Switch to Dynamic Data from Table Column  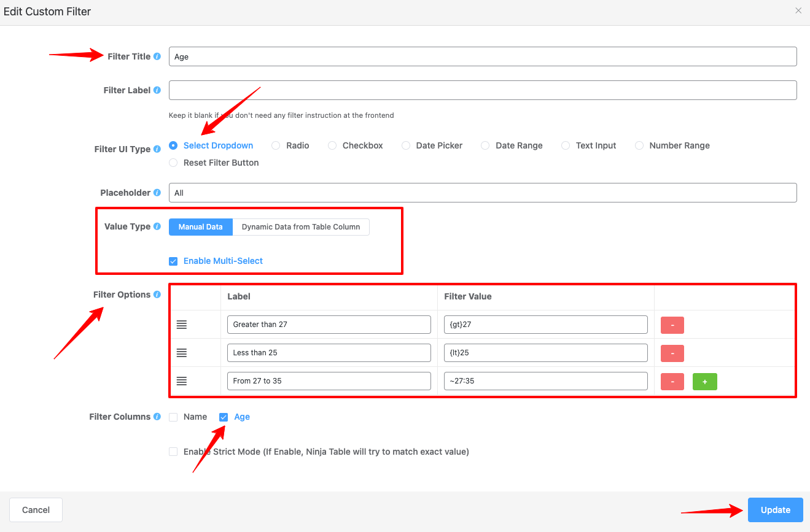[301, 226]
